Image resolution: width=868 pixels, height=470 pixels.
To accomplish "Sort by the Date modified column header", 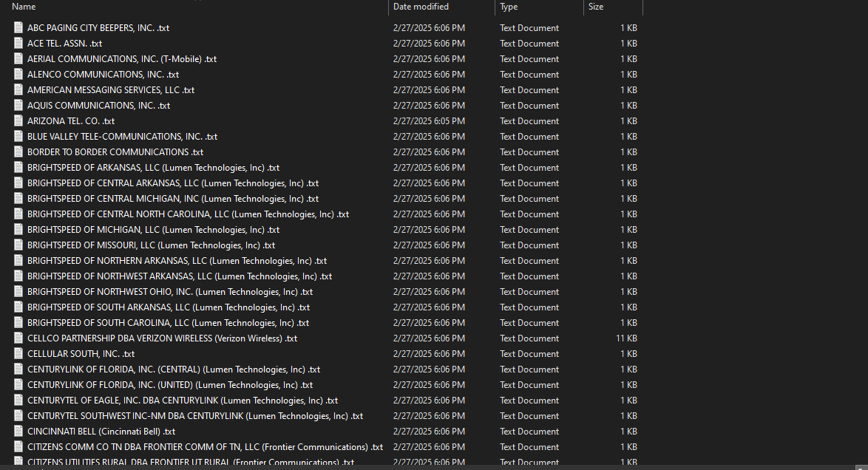I will coord(421,7).
